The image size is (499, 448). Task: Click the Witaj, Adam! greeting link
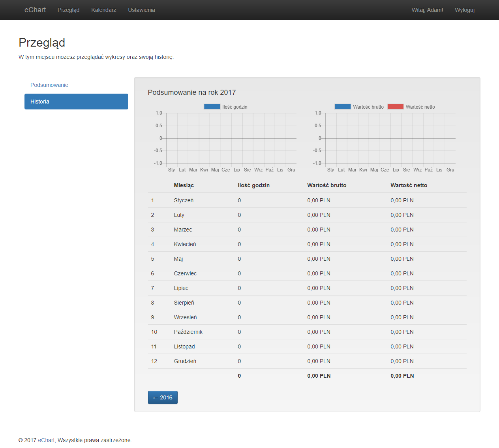coord(427,10)
